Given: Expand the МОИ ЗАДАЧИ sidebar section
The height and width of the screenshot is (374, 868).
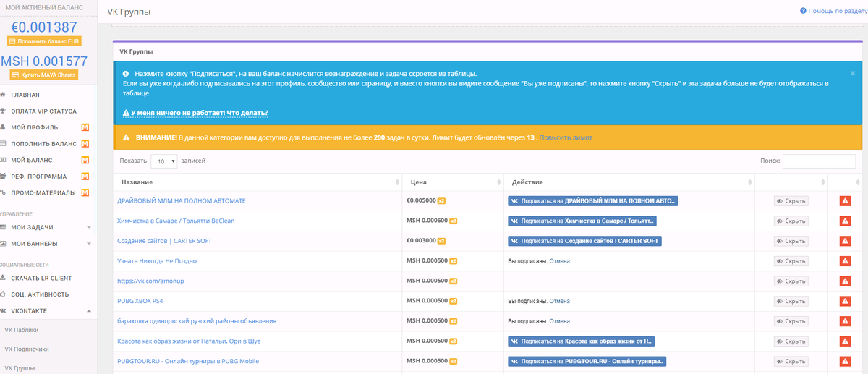Looking at the screenshot, I should (x=48, y=227).
